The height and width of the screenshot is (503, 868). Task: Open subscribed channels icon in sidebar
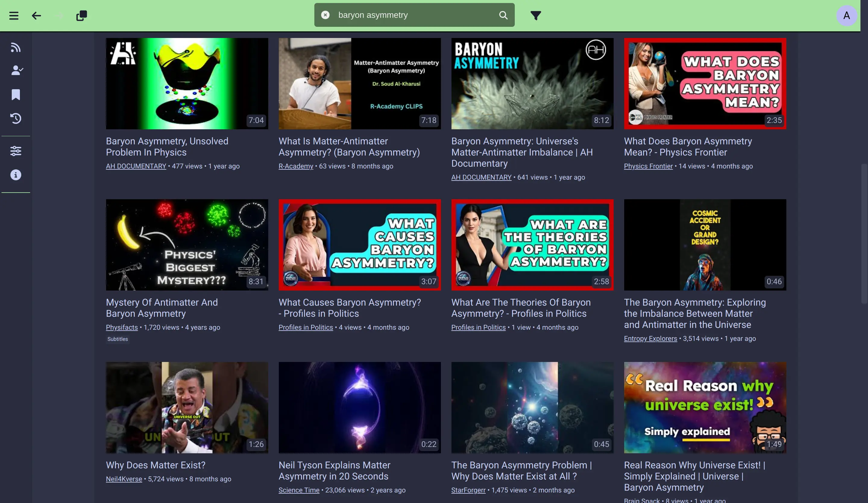tap(16, 70)
